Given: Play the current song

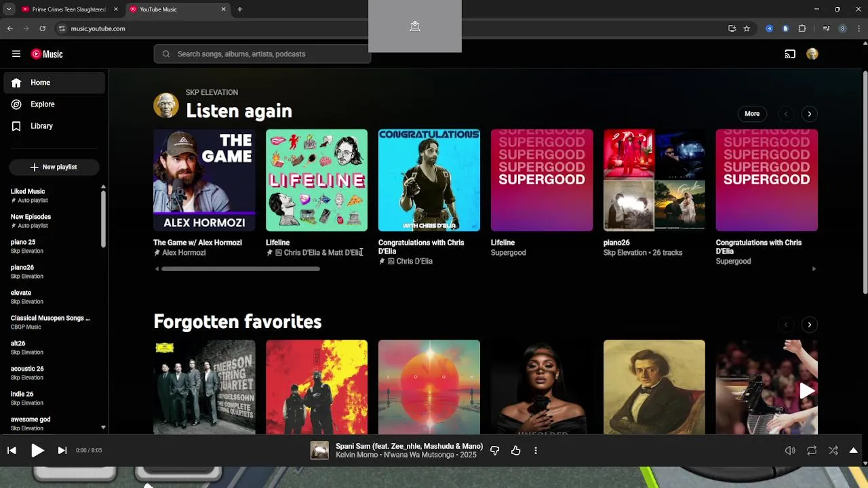Looking at the screenshot, I should 37,450.
